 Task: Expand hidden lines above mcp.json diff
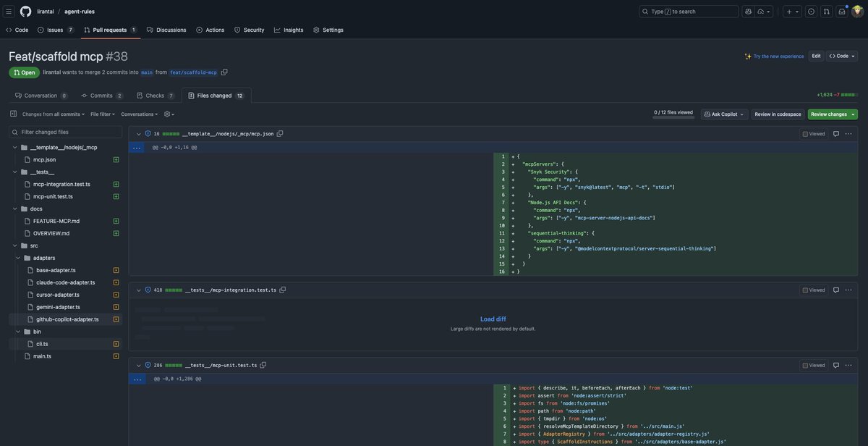click(137, 147)
